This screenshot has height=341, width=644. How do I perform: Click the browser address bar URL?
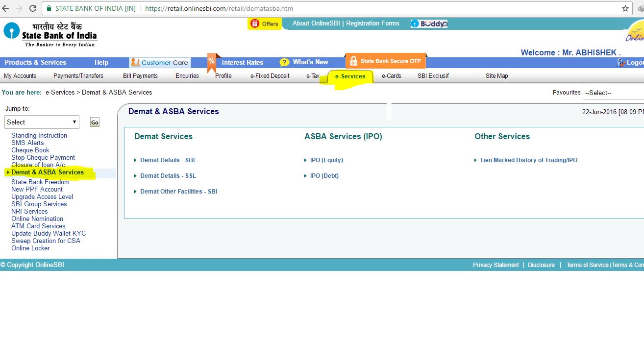pos(220,8)
